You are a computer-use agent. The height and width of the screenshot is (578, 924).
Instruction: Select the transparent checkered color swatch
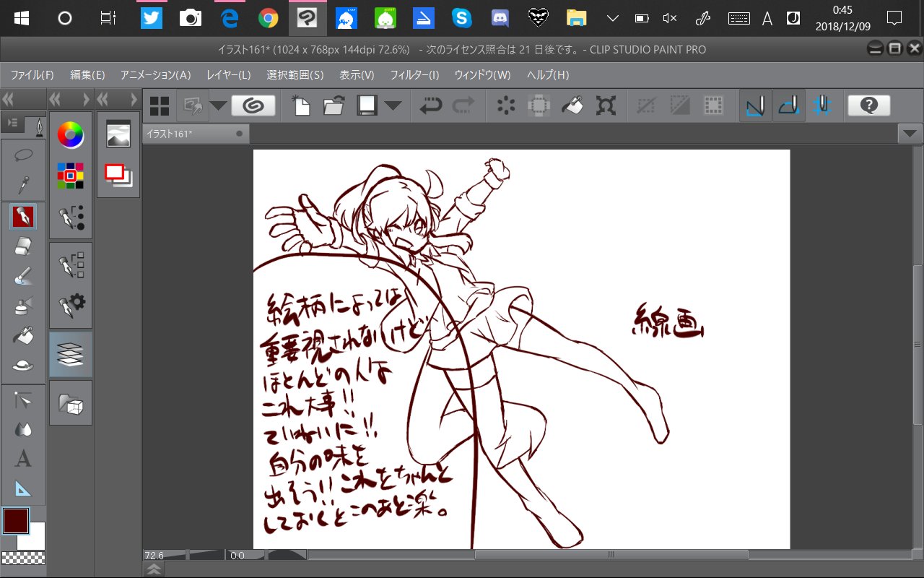click(23, 558)
